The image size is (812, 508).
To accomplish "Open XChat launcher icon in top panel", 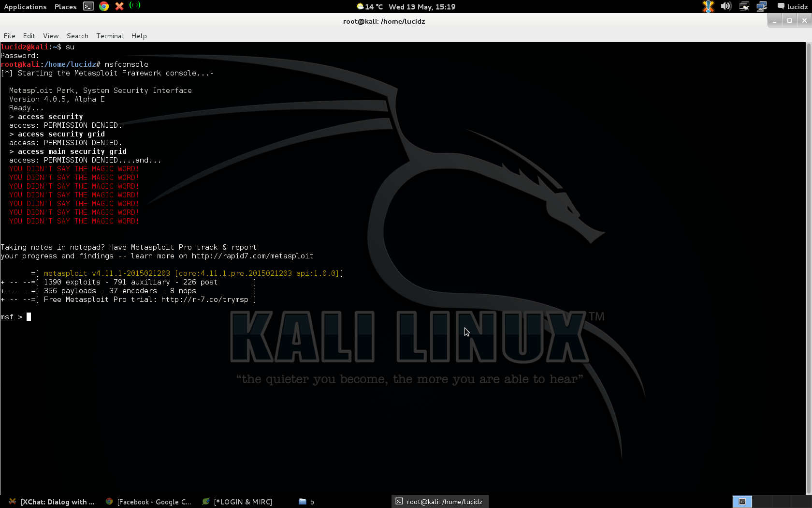I will (119, 6).
